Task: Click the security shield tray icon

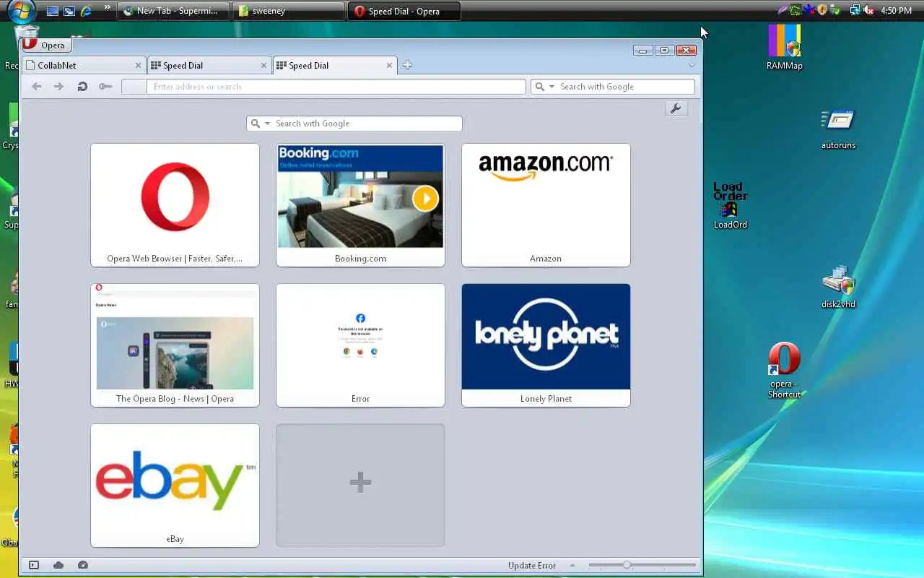Action: (821, 10)
